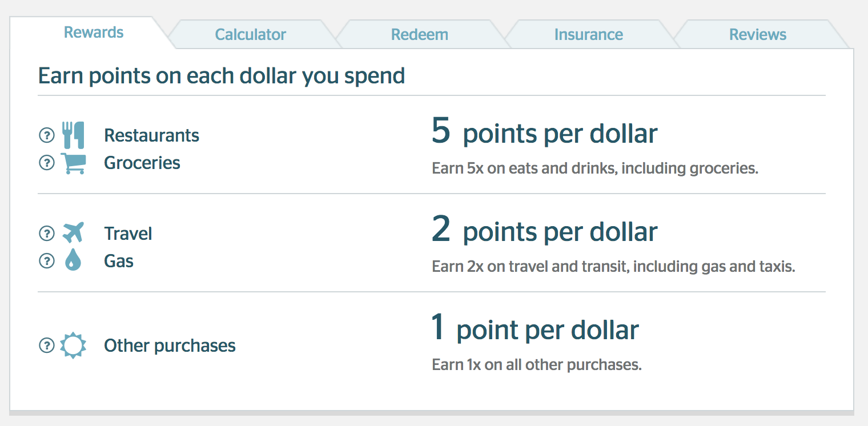The width and height of the screenshot is (868, 426).
Task: Click the water drop Gas icon
Action: [73, 261]
